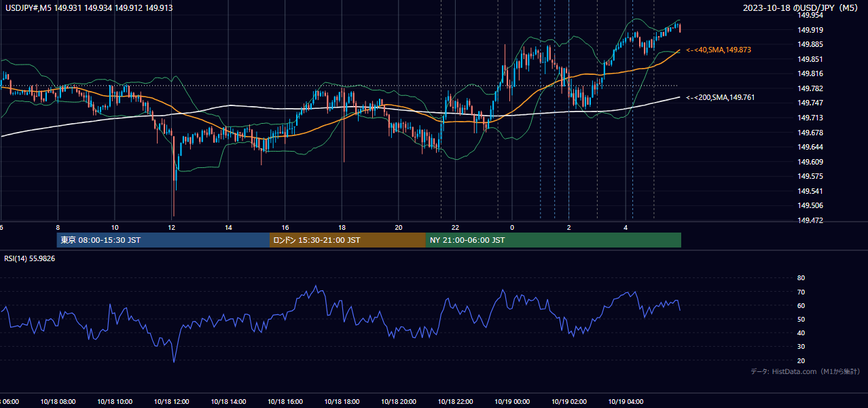Click the hour label 18 below the price chart

342,227
